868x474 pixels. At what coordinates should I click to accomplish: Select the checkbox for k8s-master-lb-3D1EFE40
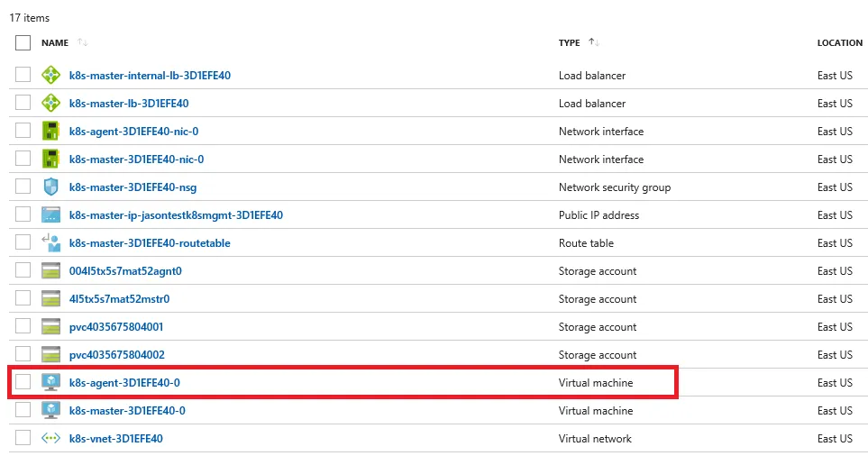tap(23, 104)
